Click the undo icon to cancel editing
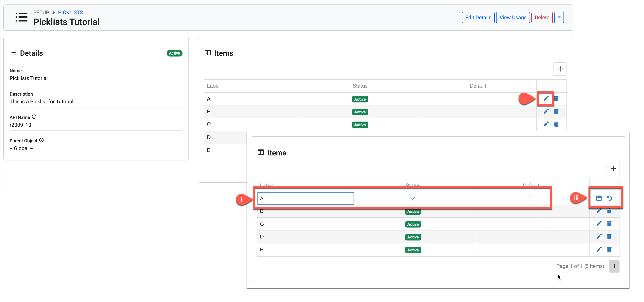The image size is (644, 302). (x=609, y=198)
